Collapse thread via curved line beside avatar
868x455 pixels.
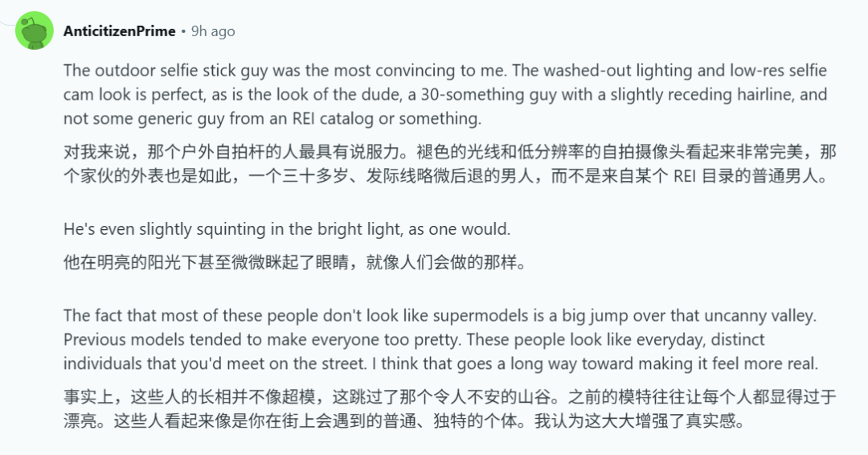pyautogui.click(x=6, y=23)
